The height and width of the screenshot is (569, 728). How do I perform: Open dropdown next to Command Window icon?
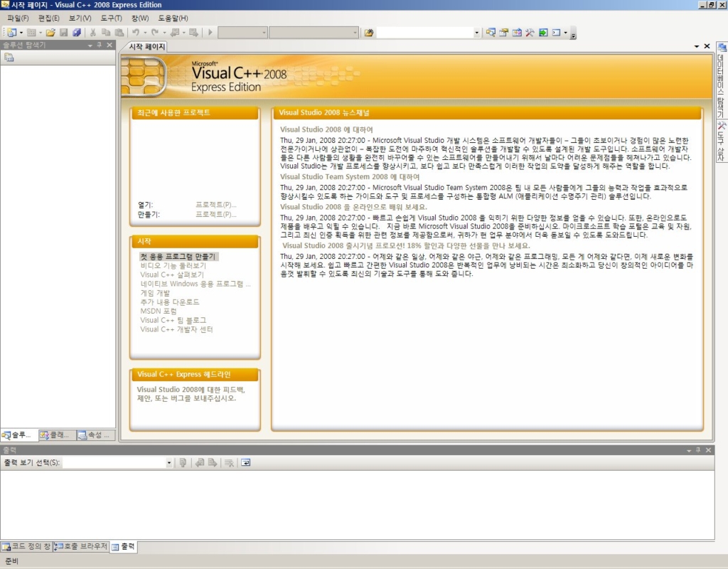(565, 33)
